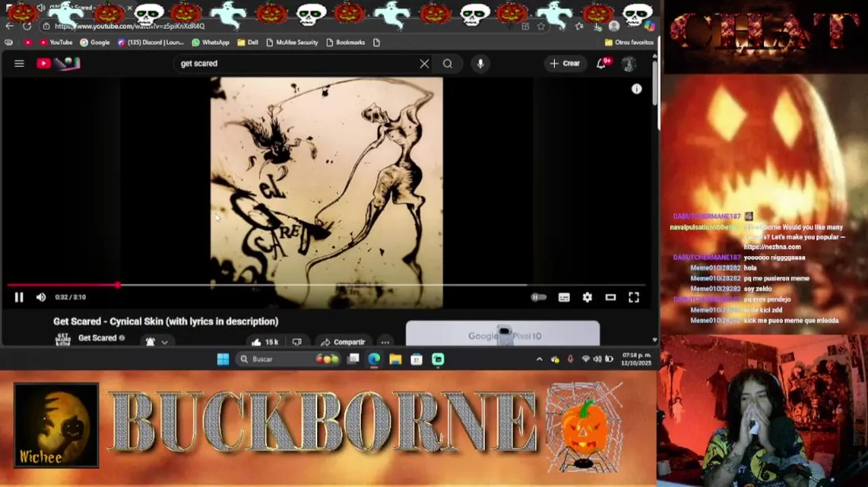Open Task View on the taskbar
The width and height of the screenshot is (868, 487).
point(353,359)
